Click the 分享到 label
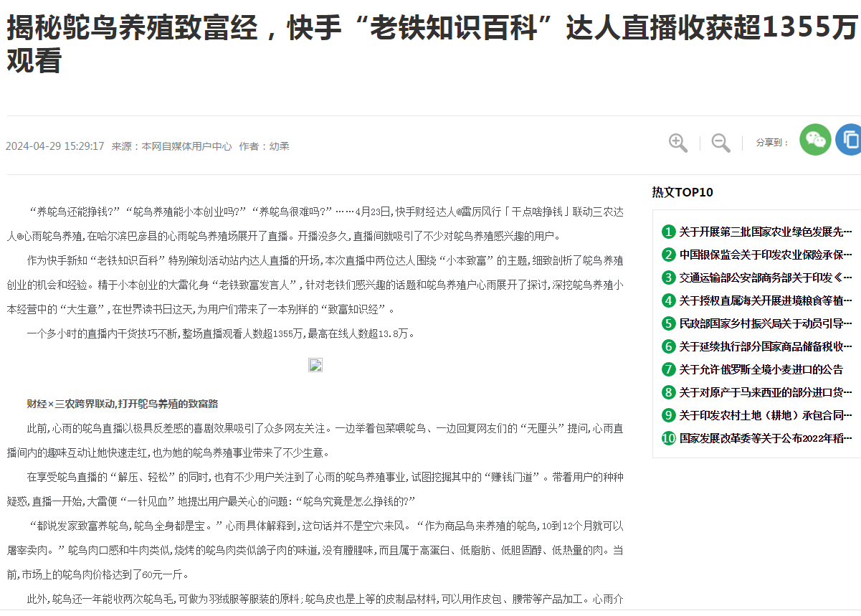The height and width of the screenshot is (616, 861). [x=772, y=143]
